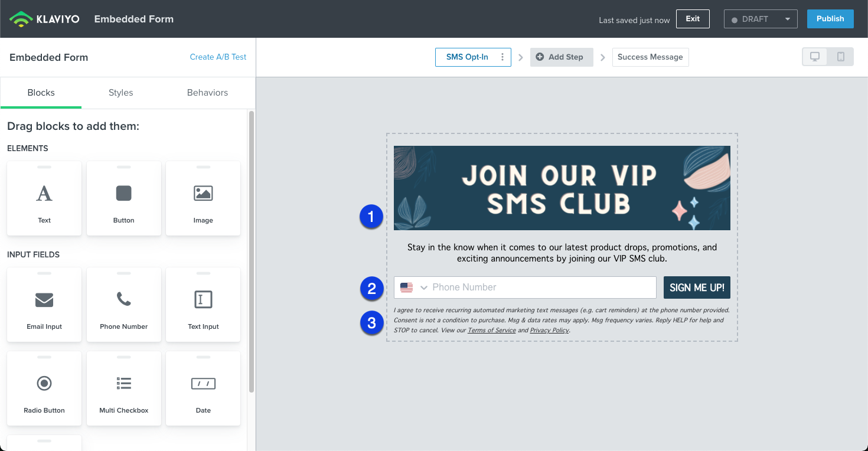Switch to the Styles tab
Image resolution: width=868 pixels, height=451 pixels.
(x=120, y=93)
